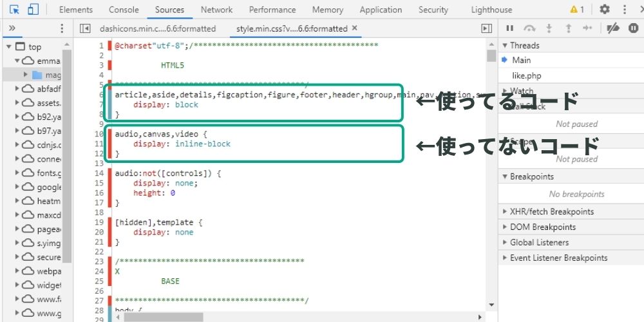
Task: Open the Elements panel tab
Action: (x=76, y=10)
